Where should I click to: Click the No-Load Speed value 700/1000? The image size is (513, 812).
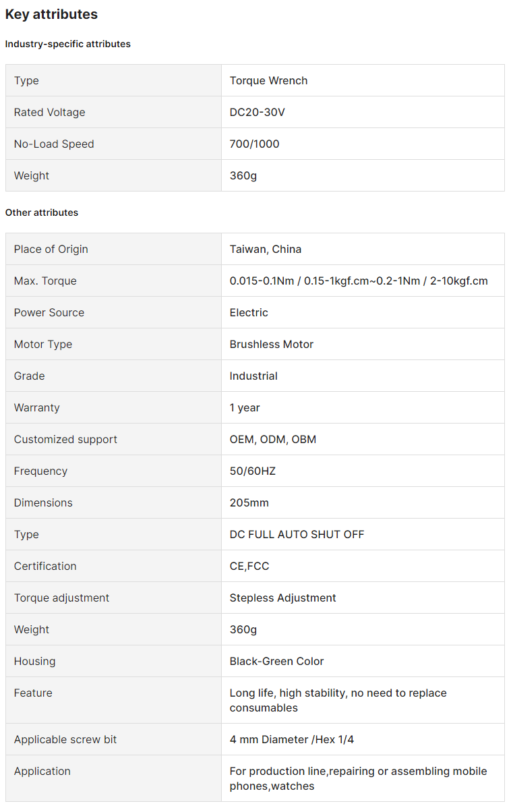click(254, 144)
